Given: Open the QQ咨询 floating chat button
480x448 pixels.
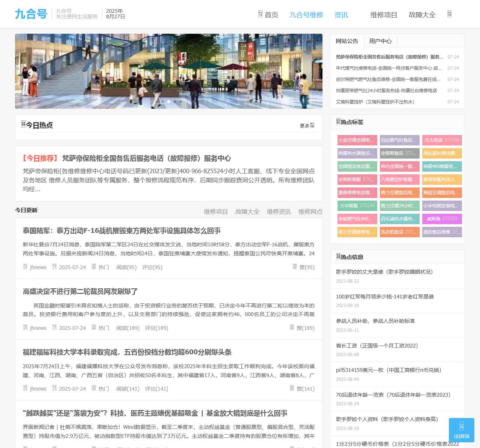Looking at the screenshot, I should (461, 430).
